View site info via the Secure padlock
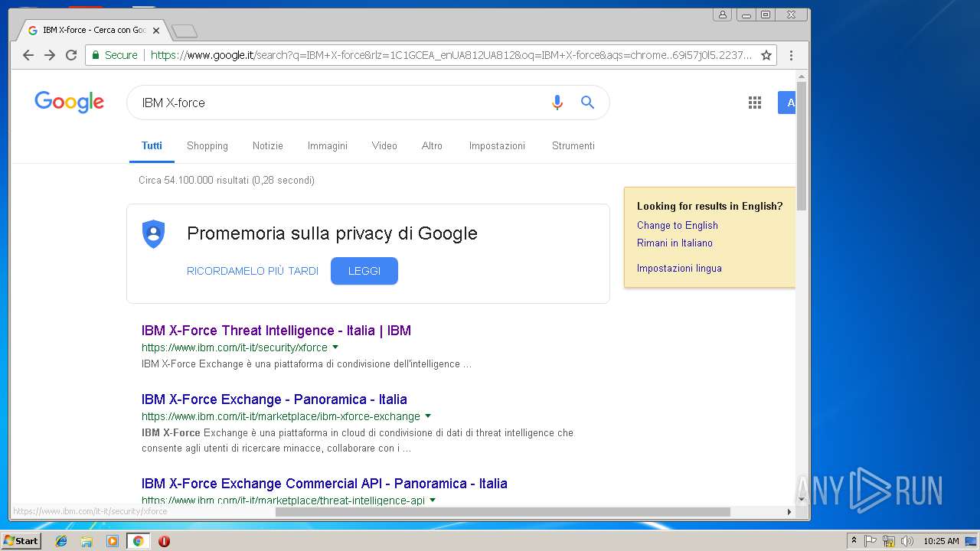Screen dimensions: 980x551 point(115,55)
